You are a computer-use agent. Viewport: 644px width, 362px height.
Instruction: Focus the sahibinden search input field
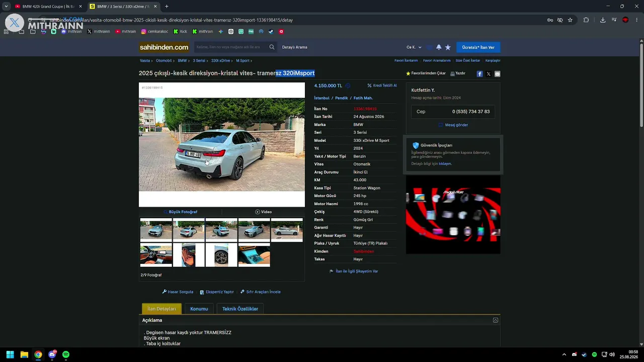point(231,47)
